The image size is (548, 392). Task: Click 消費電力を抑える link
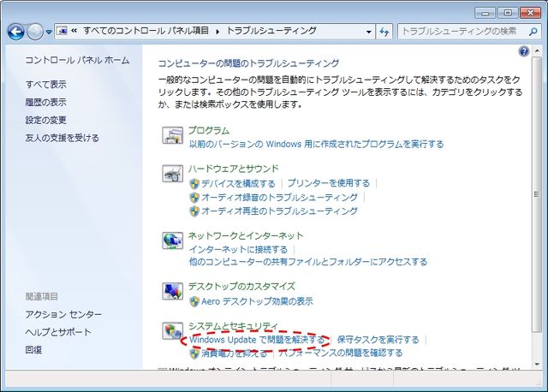coord(235,353)
